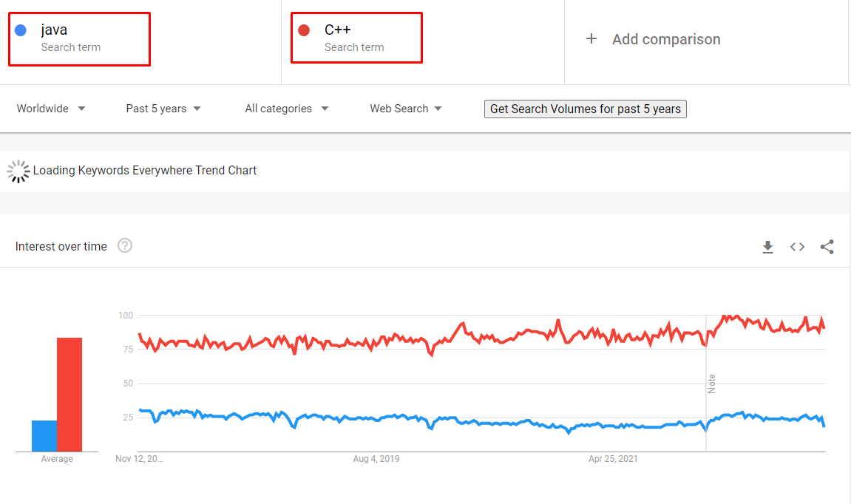This screenshot has width=851, height=504.
Task: Share the Interest over time chart
Action: [x=827, y=247]
